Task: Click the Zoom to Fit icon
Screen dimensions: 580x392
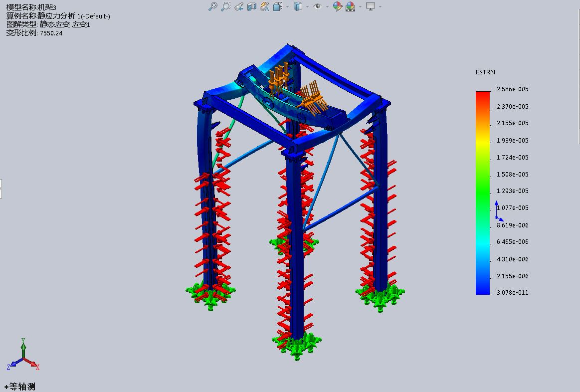Action: pos(212,6)
